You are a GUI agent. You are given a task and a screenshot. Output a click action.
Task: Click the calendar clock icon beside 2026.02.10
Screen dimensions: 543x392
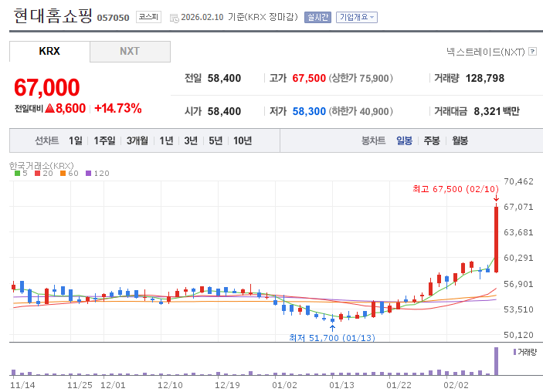point(175,18)
